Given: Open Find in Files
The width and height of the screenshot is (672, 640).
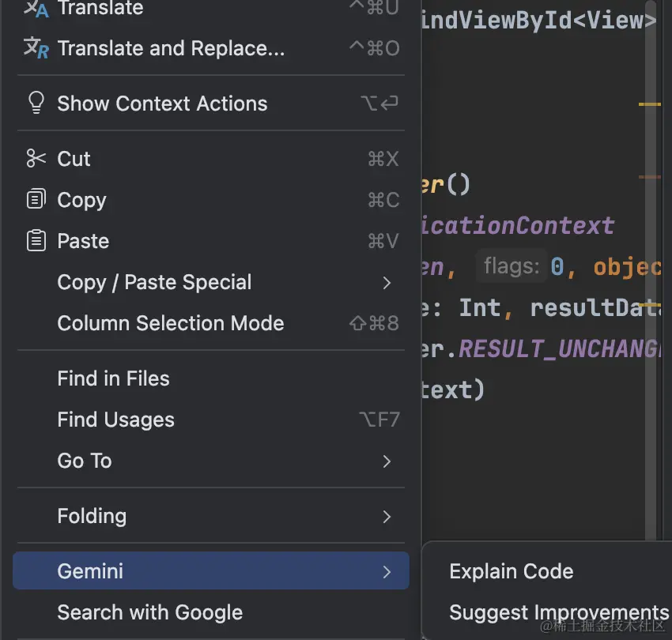Looking at the screenshot, I should (x=113, y=378).
